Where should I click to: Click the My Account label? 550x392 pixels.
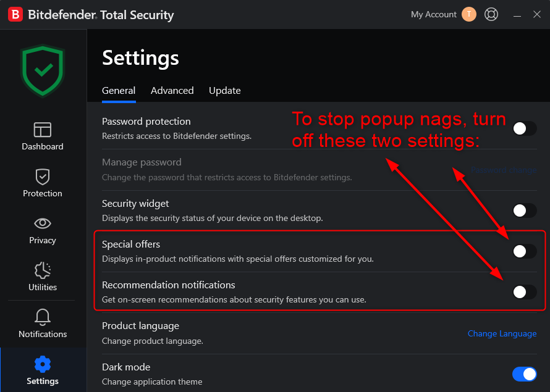pos(433,14)
